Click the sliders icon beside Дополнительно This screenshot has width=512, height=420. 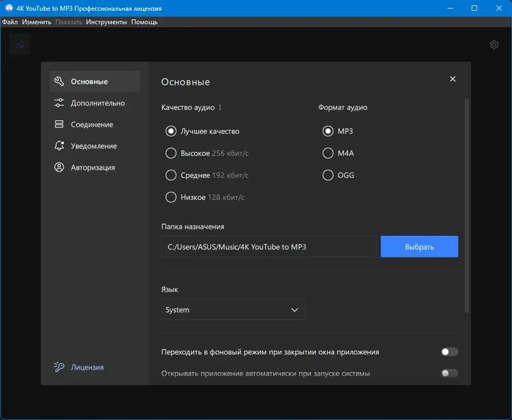point(59,103)
